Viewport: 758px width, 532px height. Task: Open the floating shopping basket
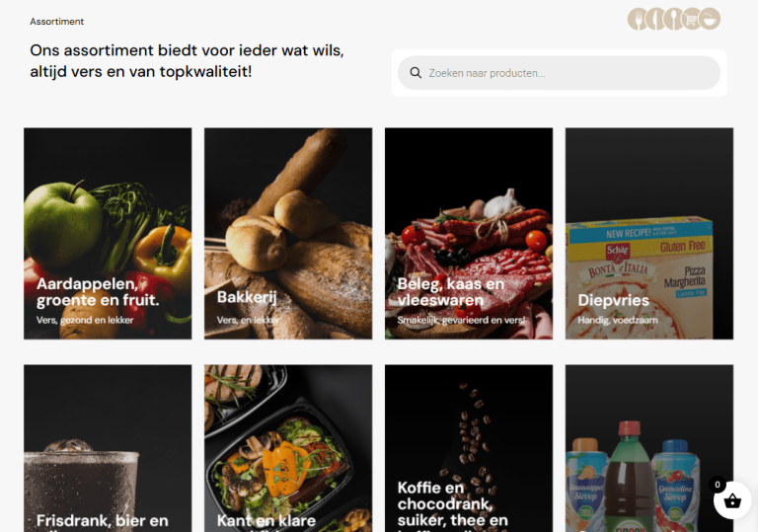point(732,500)
